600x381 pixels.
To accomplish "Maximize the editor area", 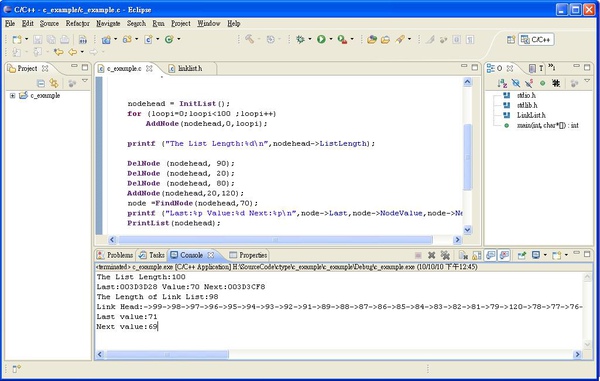I will coord(475,67).
